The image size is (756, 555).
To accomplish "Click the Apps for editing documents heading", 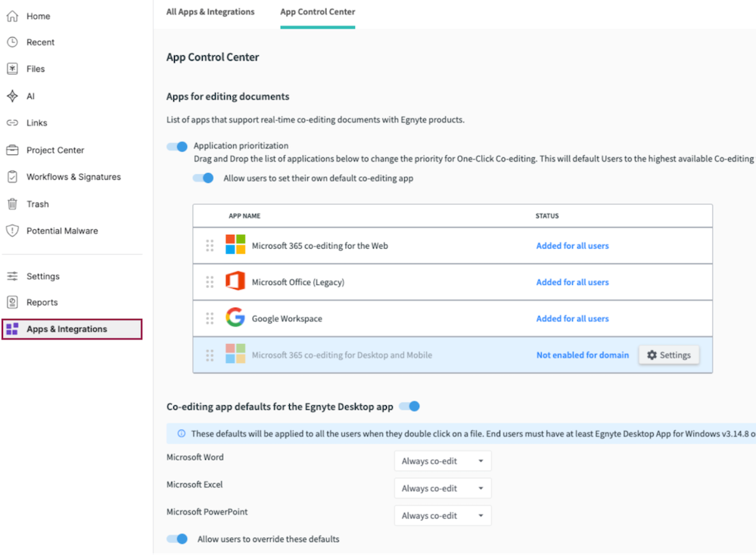I will [228, 96].
